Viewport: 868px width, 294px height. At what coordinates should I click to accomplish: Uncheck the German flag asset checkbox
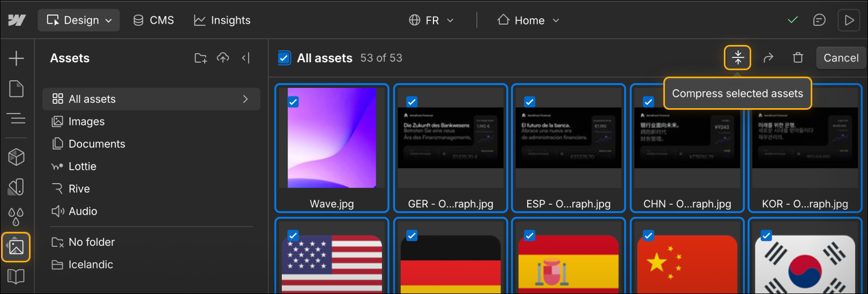[x=411, y=235]
